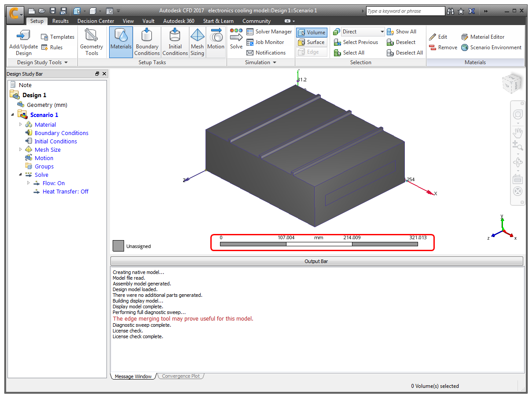
Task: Switch to the Results ribbon tab
Action: [60, 21]
